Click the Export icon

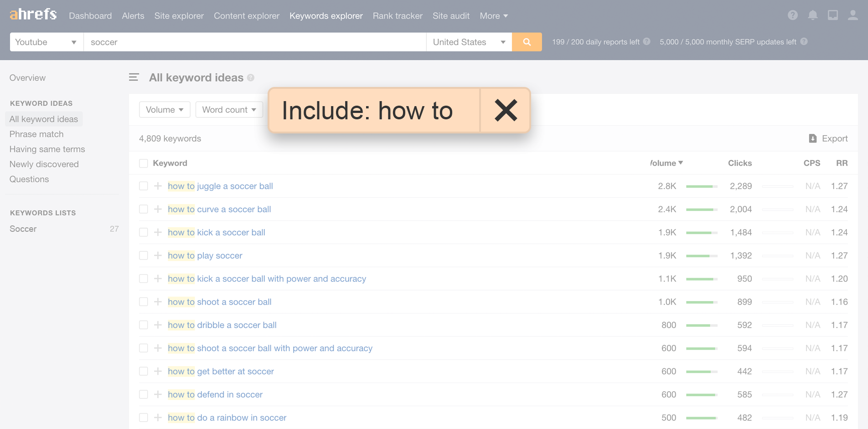tap(812, 138)
